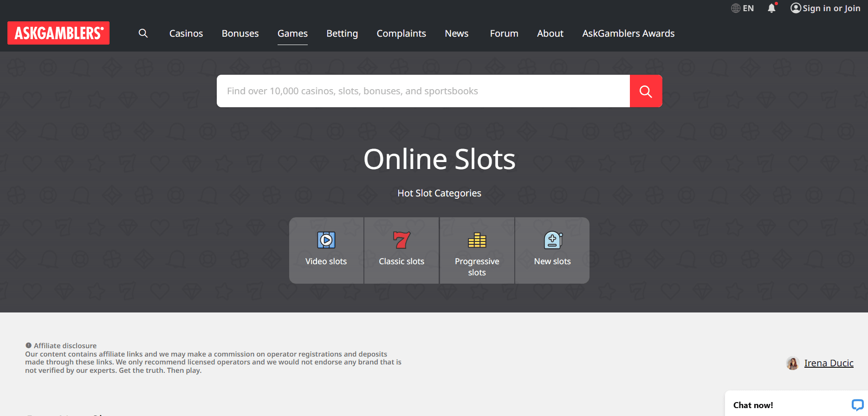Click the New slots icon
The image size is (868, 416).
(x=553, y=240)
